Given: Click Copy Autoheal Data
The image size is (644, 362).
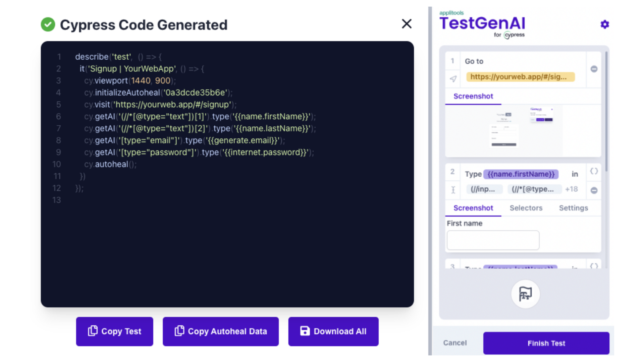Looking at the screenshot, I should (x=220, y=331).
